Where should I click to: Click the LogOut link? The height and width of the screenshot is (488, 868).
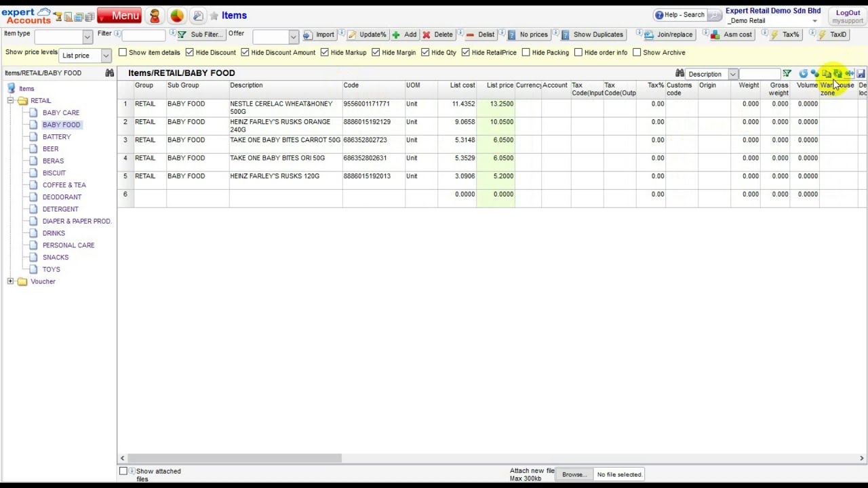coord(848,12)
